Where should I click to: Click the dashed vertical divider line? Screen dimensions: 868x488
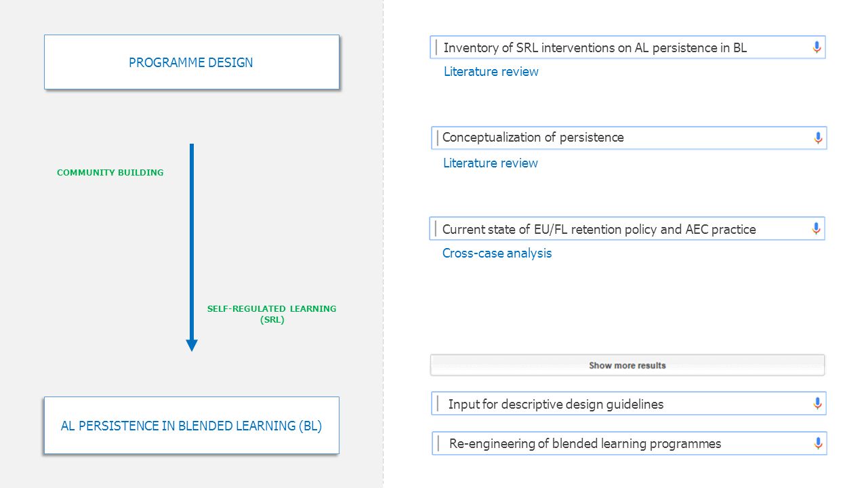(384, 244)
